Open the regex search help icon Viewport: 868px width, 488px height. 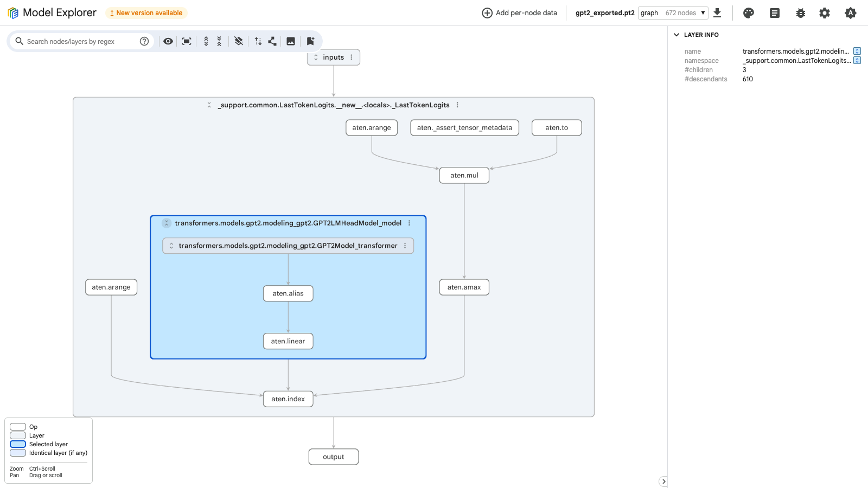(x=144, y=41)
